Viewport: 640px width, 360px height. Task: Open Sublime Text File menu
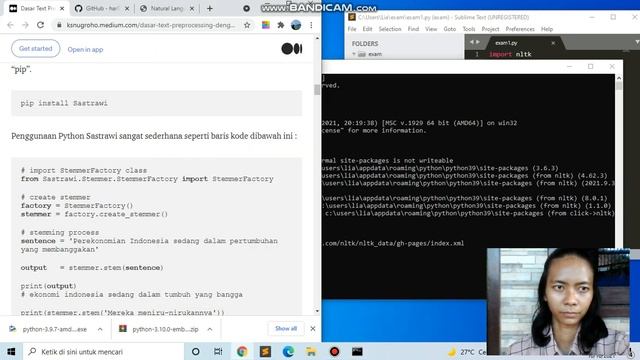pos(352,29)
